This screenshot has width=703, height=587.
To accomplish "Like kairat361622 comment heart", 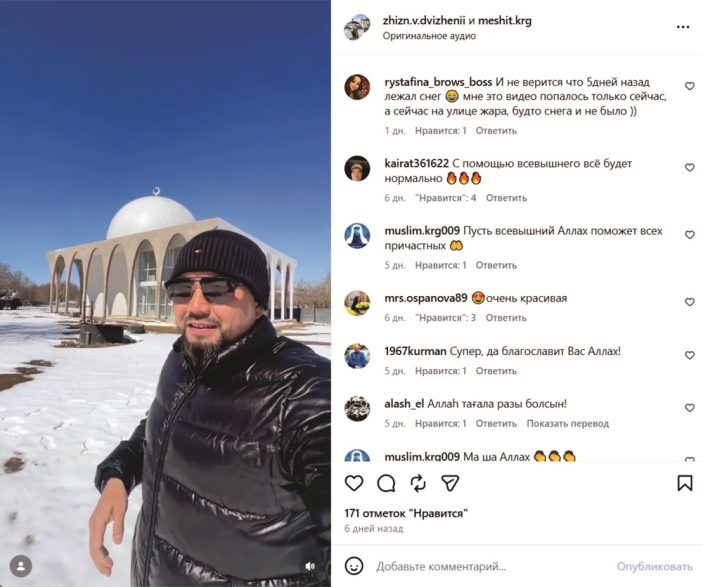I will coord(690,167).
